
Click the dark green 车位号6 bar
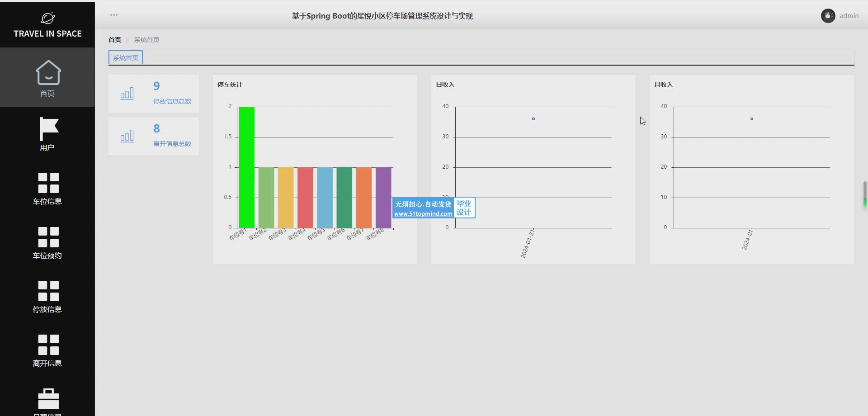point(344,198)
